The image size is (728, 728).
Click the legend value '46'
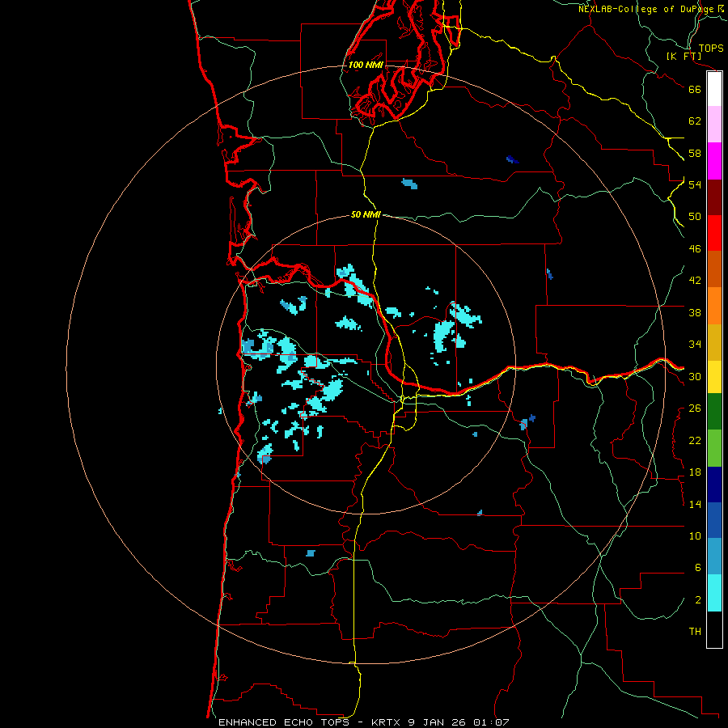[695, 249]
